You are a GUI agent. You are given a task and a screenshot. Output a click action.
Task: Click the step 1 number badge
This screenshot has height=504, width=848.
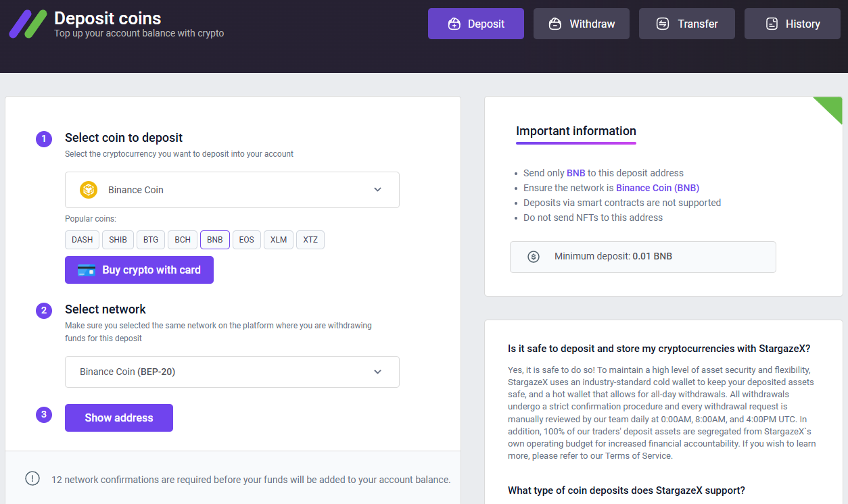tap(44, 139)
